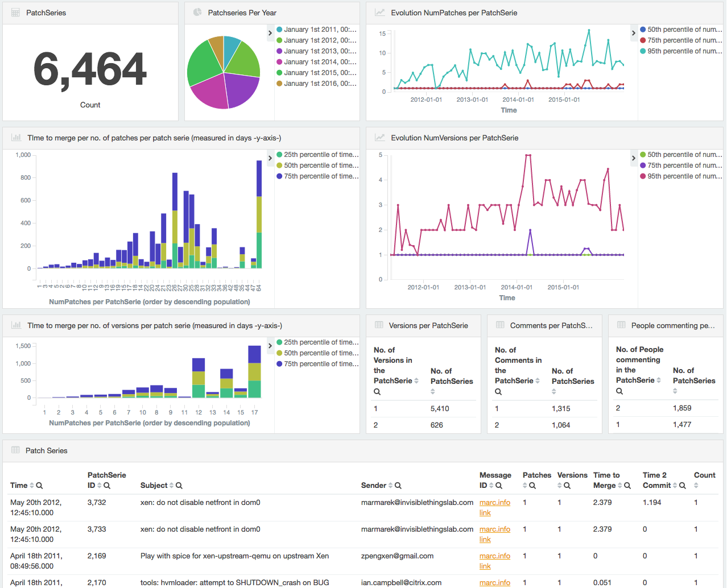Open marc.info link for the zpengxen@gmail.com row
This screenshot has height=588, width=727.
[494, 556]
